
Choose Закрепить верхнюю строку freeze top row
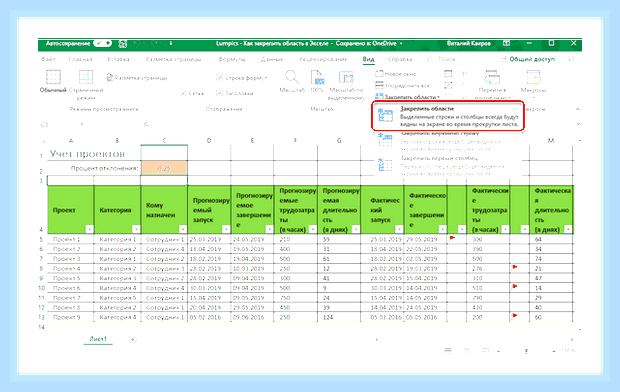click(x=448, y=141)
